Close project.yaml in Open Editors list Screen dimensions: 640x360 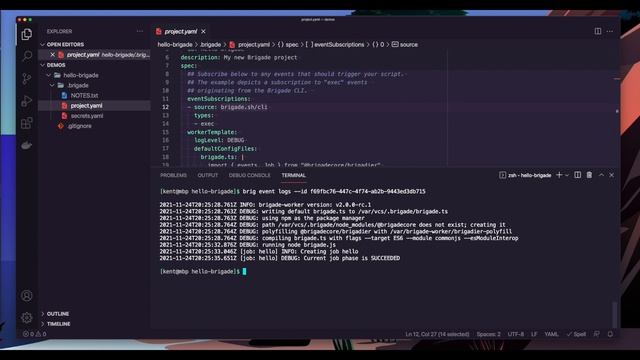(x=52, y=54)
